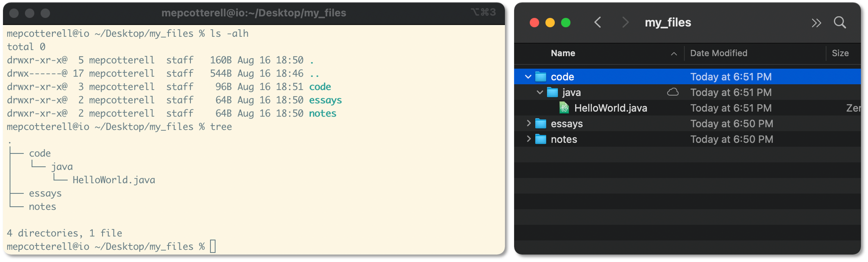Select the HelloWorld.java row in Finder
This screenshot has width=868, height=262.
[x=611, y=108]
